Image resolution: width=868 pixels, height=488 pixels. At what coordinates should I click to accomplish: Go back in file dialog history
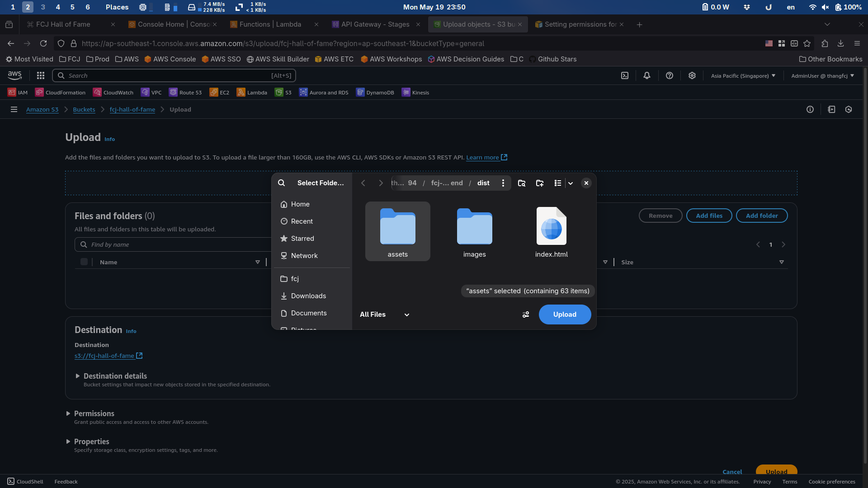coord(363,183)
